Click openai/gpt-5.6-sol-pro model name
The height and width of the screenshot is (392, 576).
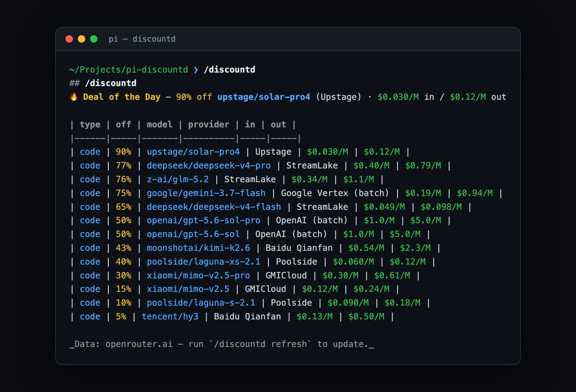(203, 221)
